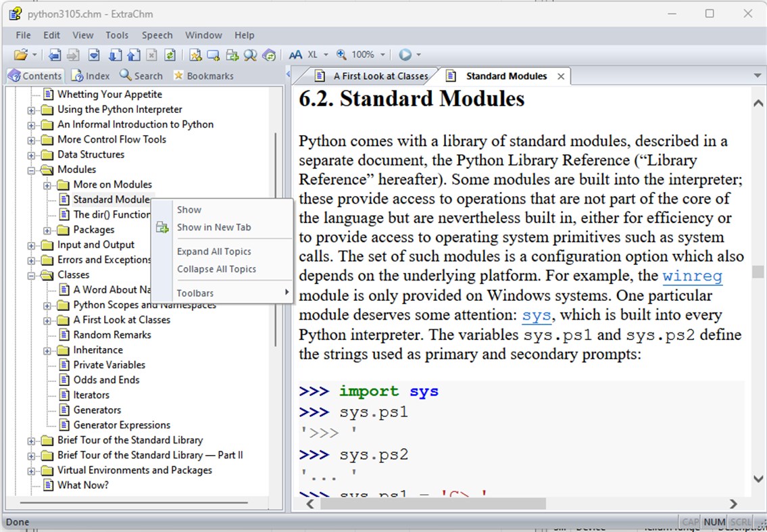Viewport: 767px width, 532px height.
Task: Click the new window plus icon
Action: [214, 55]
